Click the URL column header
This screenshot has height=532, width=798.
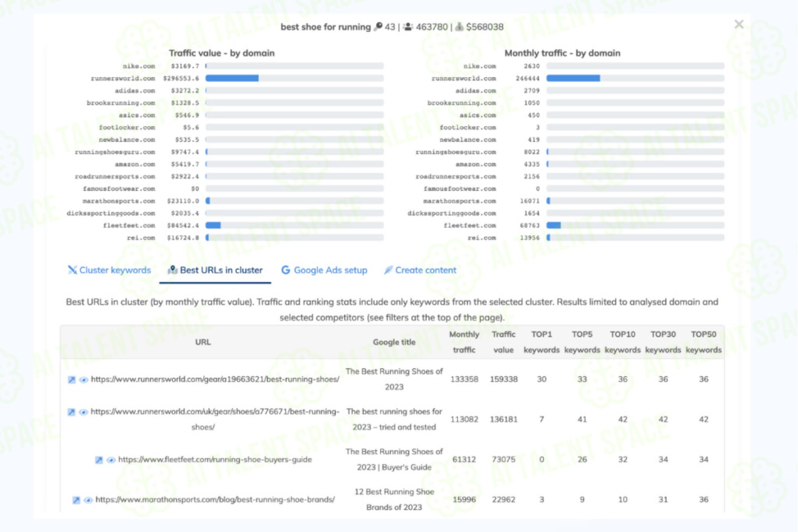(203, 342)
